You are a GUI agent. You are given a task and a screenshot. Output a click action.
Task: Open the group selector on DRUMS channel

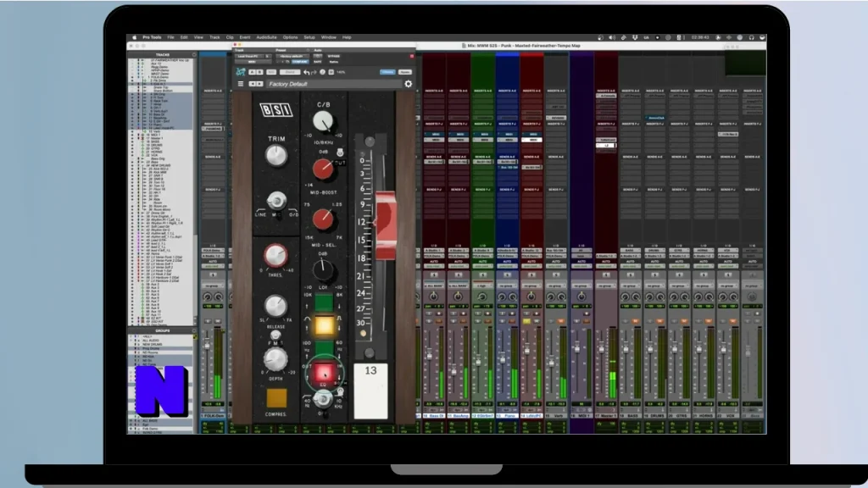click(654, 286)
